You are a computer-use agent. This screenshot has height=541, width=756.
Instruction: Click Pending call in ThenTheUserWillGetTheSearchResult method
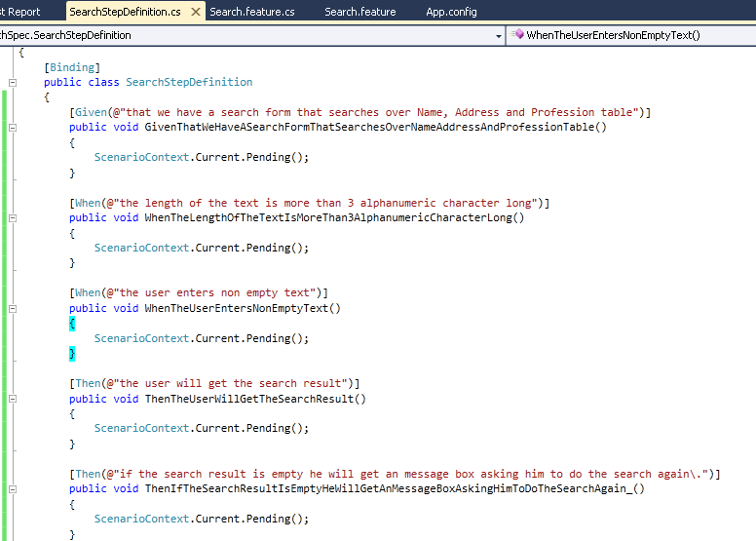[x=269, y=428]
